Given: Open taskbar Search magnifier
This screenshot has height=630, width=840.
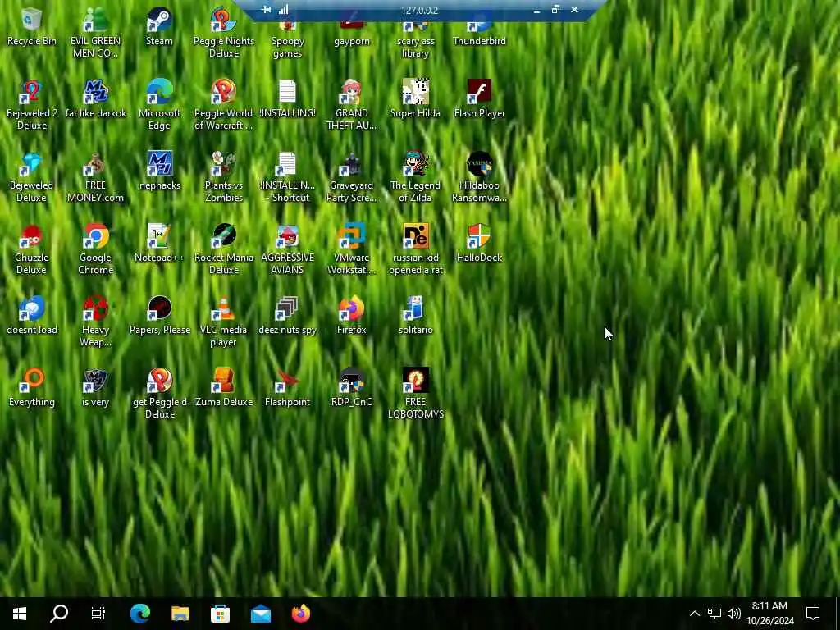Looking at the screenshot, I should point(59,614).
